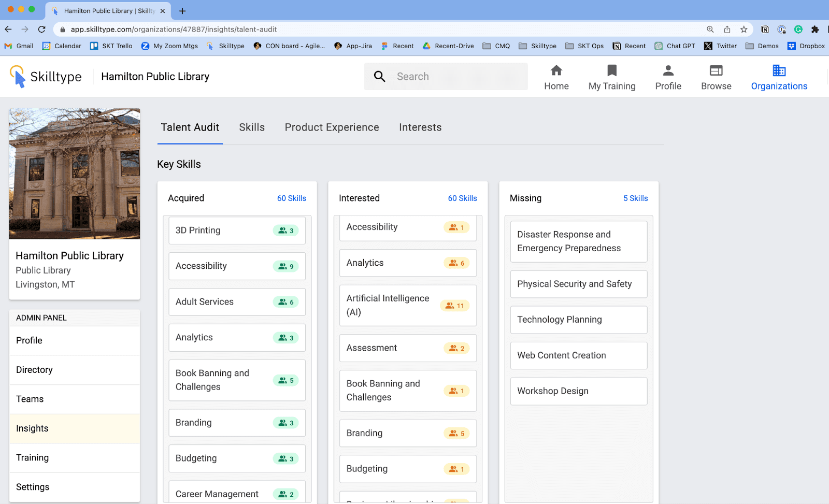This screenshot has height=504, width=829.
Task: Open Adult Services acquired skill card
Action: 237,302
